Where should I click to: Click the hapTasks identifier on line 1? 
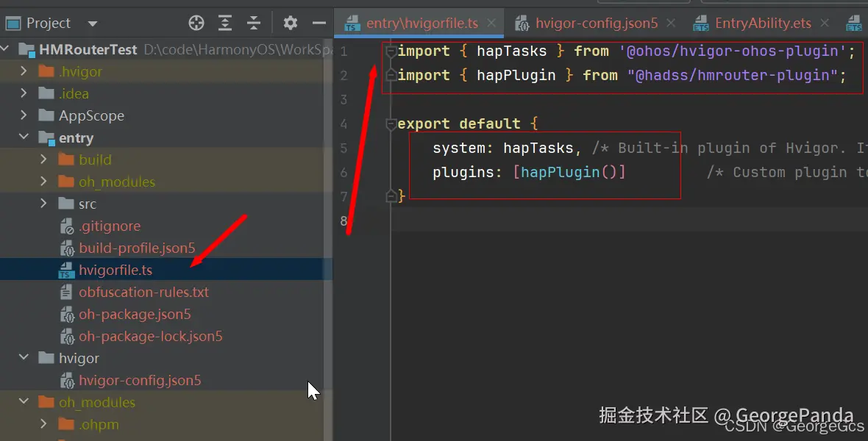(x=511, y=51)
